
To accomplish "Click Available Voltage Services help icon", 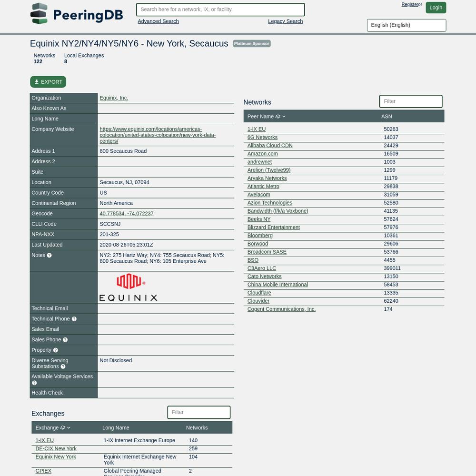I will 34,383.
